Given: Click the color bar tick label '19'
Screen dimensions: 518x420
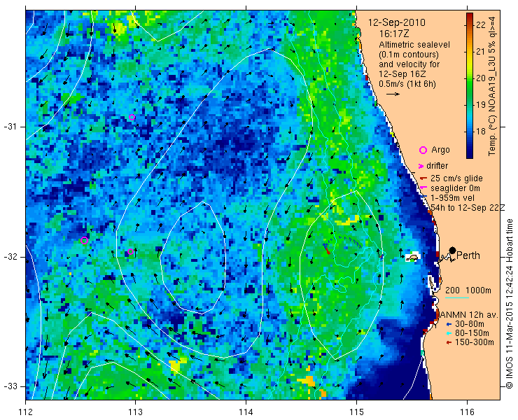Looking at the screenshot, I should pos(481,105).
